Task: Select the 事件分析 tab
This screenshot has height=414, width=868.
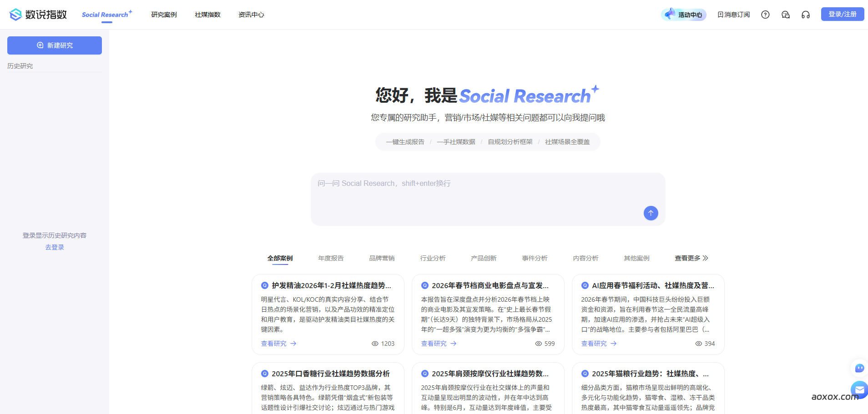Action: coord(535,258)
